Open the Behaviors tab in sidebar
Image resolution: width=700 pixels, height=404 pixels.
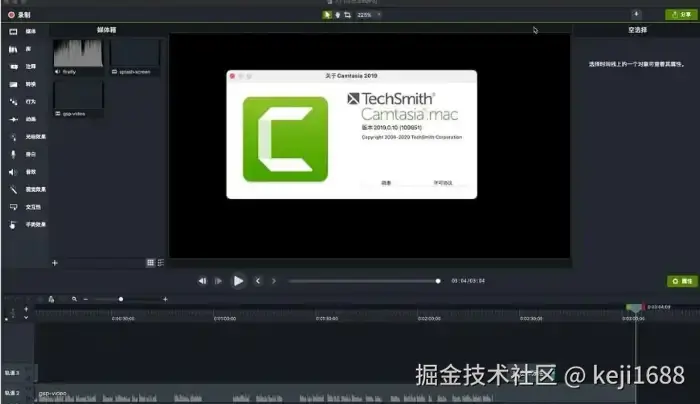pos(22,102)
